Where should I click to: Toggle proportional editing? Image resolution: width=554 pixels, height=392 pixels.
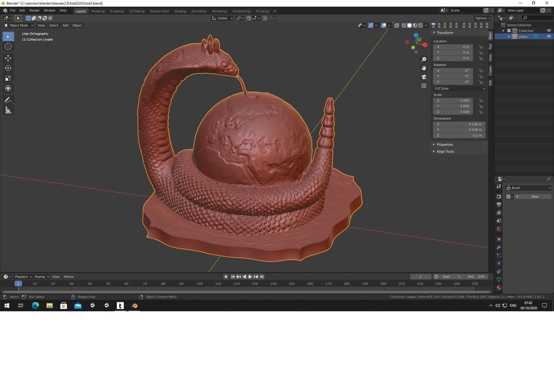pos(265,18)
